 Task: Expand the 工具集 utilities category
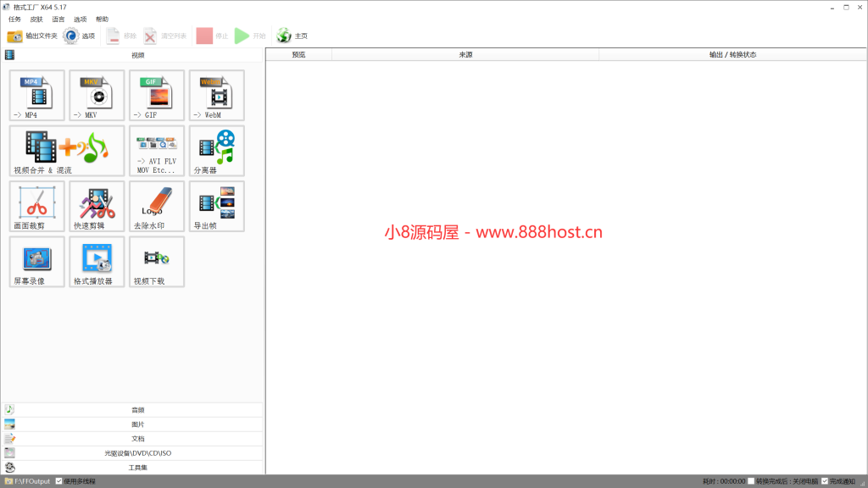click(x=132, y=468)
